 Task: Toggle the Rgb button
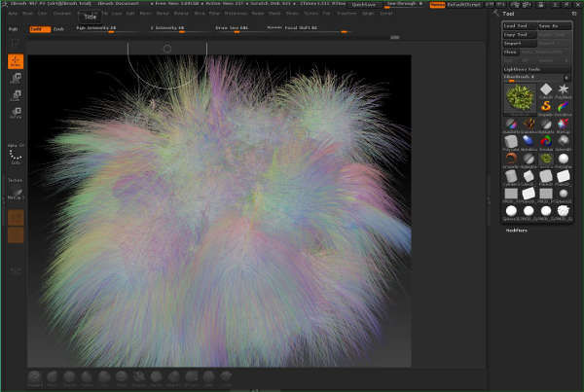coord(14,28)
